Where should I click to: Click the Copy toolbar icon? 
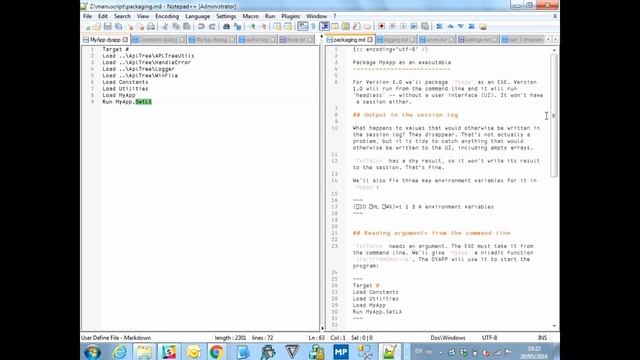tap(176, 27)
